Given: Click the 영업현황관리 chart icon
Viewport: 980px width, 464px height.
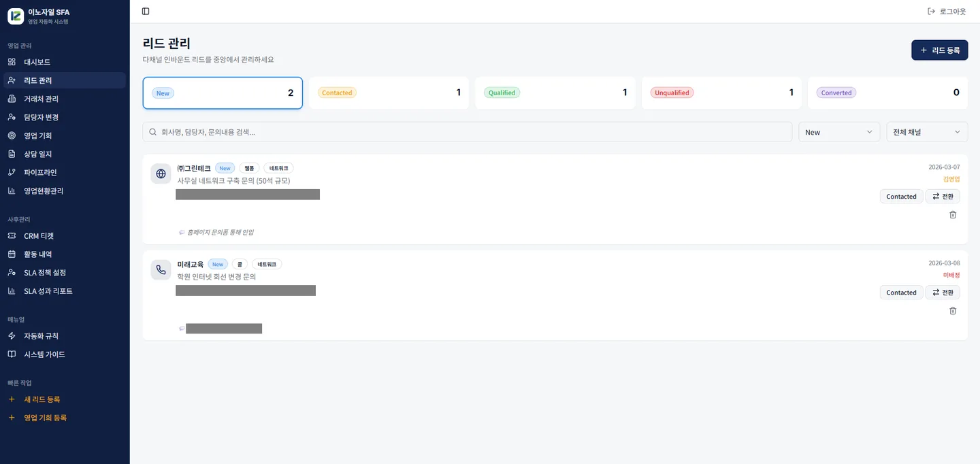Looking at the screenshot, I should 12,190.
